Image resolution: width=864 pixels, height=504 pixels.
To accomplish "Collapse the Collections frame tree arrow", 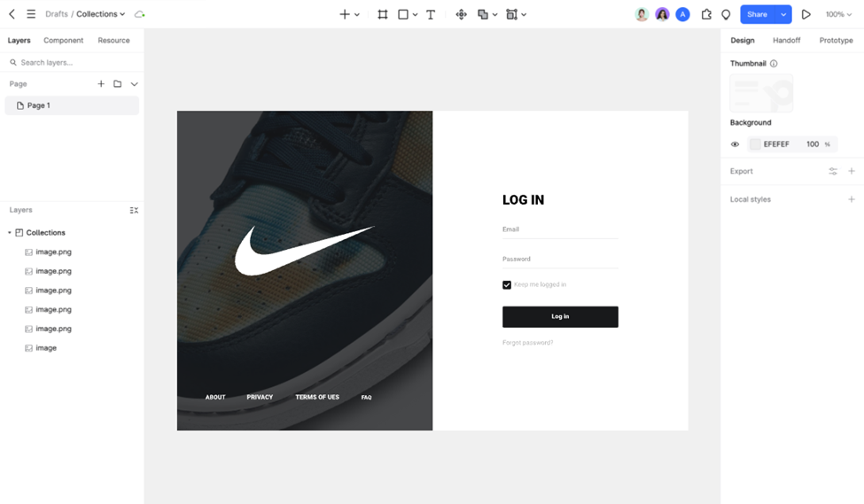I will point(10,232).
